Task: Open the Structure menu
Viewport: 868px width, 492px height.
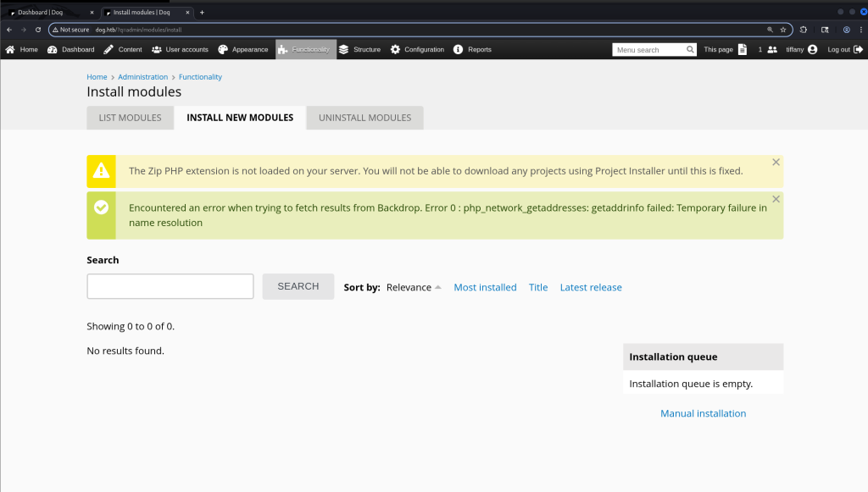Action: 359,50
